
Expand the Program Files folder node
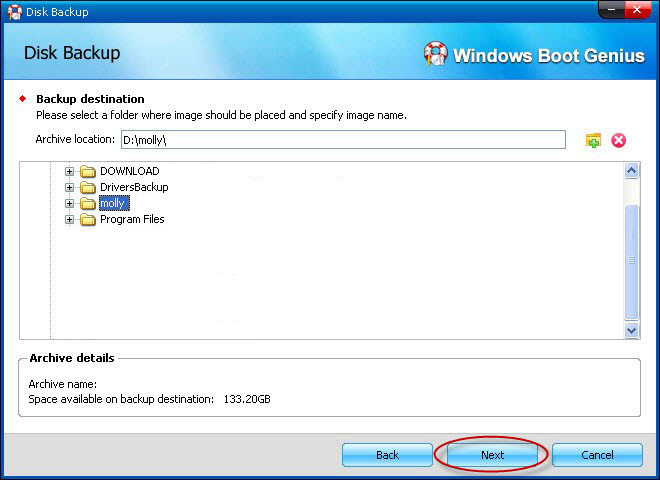[69, 219]
